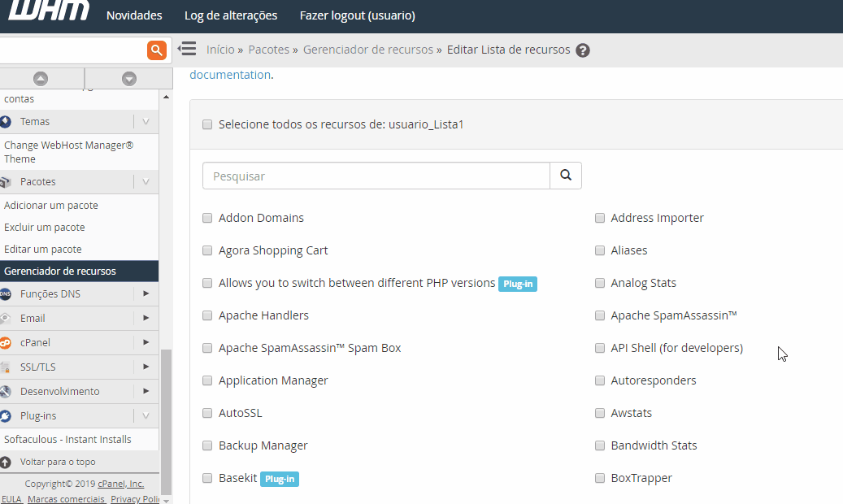Check the Awstats option
The height and width of the screenshot is (504, 843).
point(599,413)
